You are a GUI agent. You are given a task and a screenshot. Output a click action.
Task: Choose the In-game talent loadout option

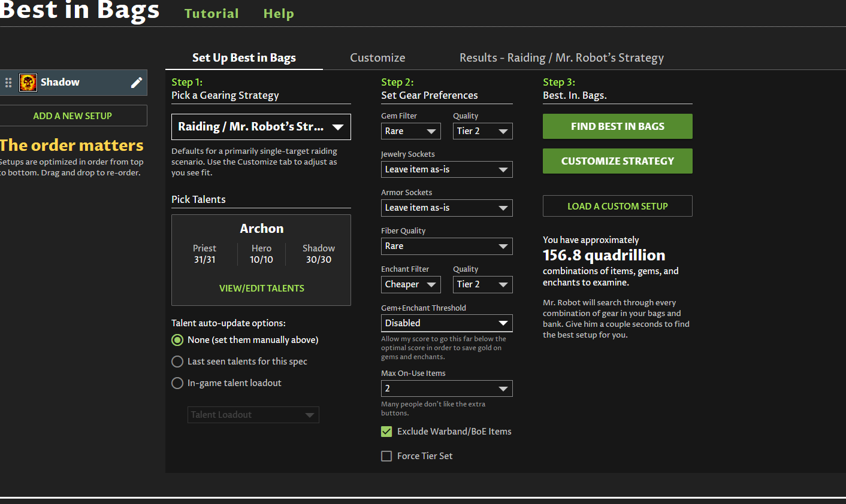tap(177, 383)
